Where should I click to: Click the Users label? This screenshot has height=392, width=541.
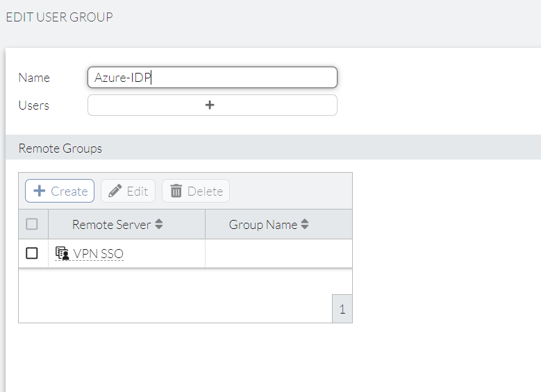click(x=33, y=105)
